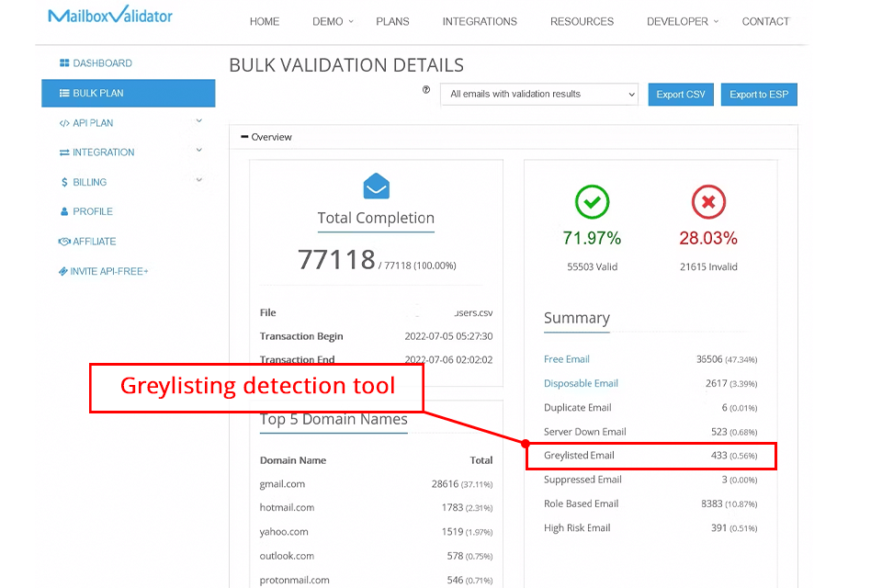The image size is (882, 588).
Task: Click the Transaction Begin timestamp value
Action: click(449, 336)
